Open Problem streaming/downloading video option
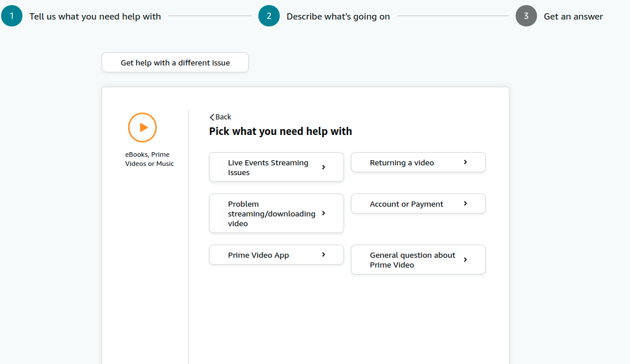630x364 pixels. click(271, 213)
